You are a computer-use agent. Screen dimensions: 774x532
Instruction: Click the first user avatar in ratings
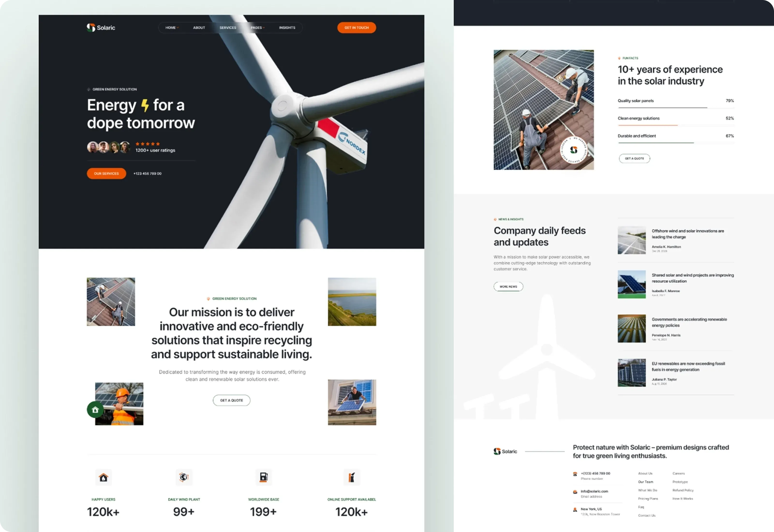coord(93,147)
